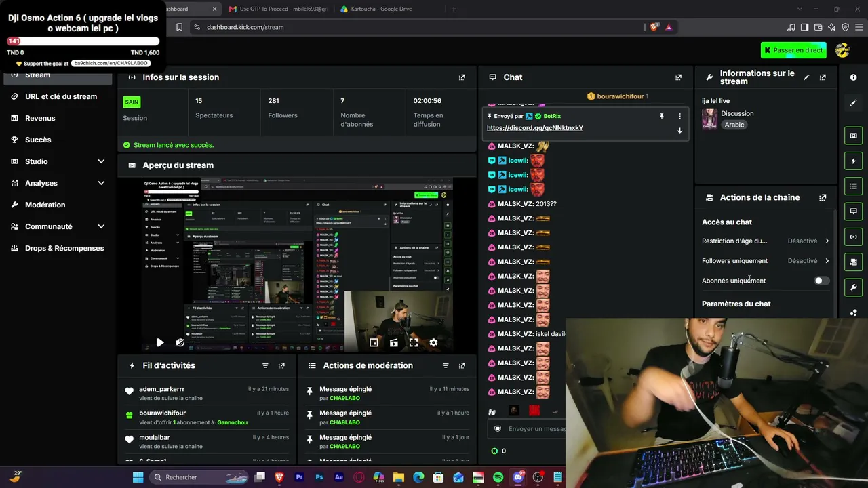Open the browser hamburger menu
Viewport: 868px width, 488px height.
pos(859,27)
